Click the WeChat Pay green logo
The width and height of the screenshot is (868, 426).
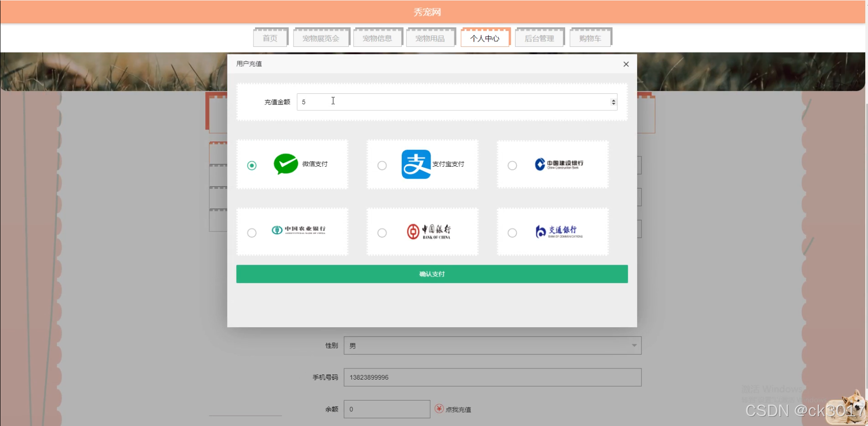pos(286,164)
